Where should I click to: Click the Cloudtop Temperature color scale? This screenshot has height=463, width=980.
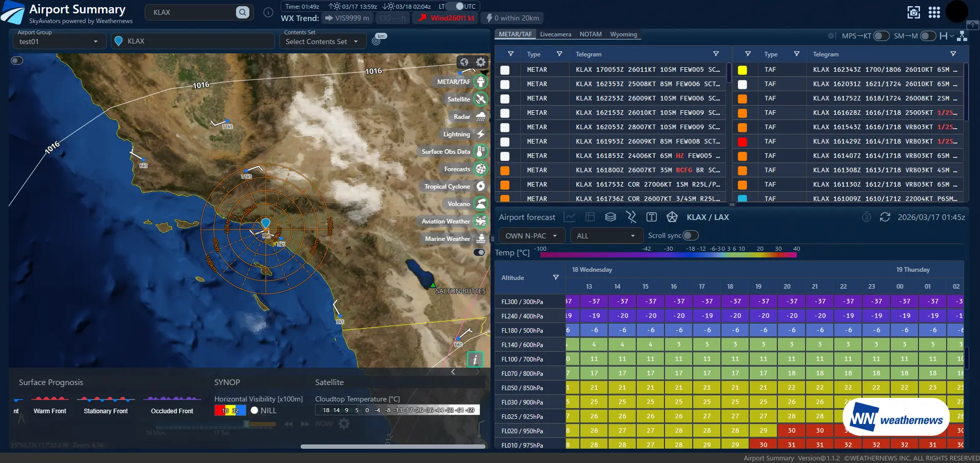[x=397, y=410]
